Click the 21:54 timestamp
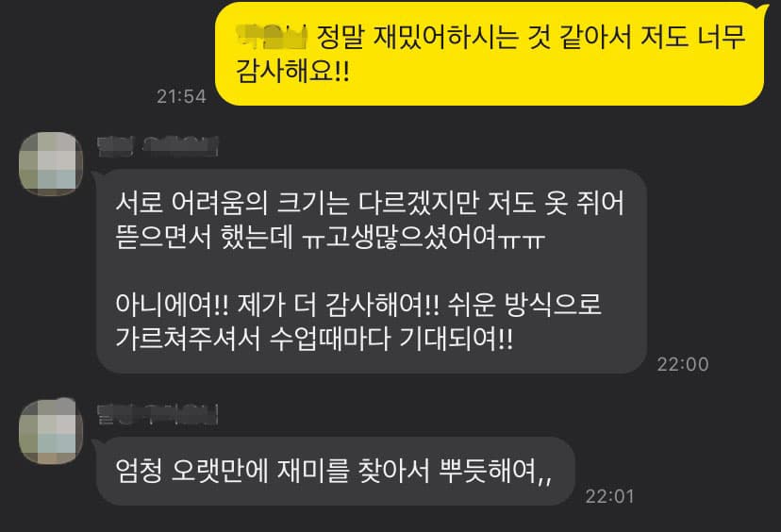 click(x=181, y=96)
